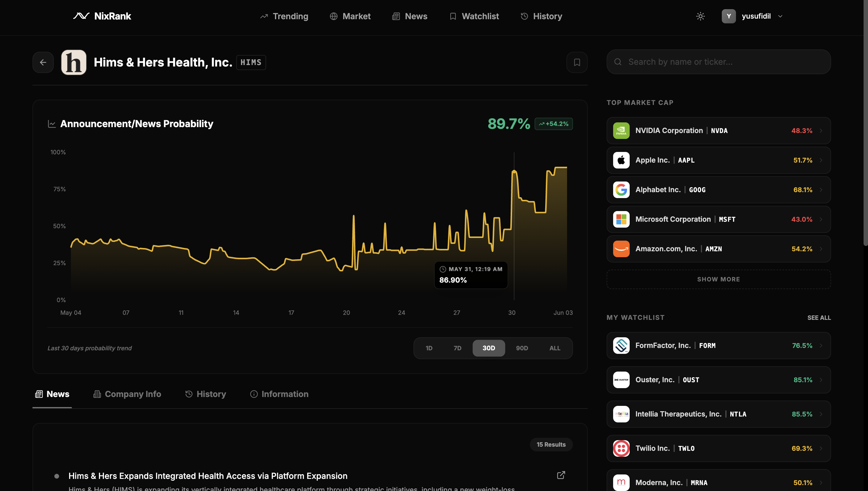868x491 pixels.
Task: Open the News nav item in header
Action: pyautogui.click(x=410, y=16)
